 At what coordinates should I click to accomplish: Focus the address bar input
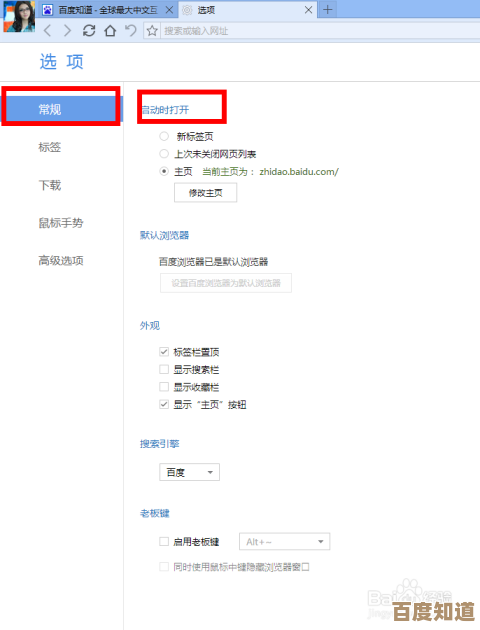[321, 31]
